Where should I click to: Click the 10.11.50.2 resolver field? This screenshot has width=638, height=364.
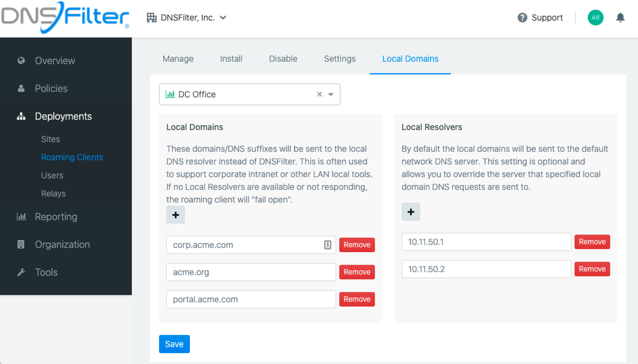pos(486,269)
